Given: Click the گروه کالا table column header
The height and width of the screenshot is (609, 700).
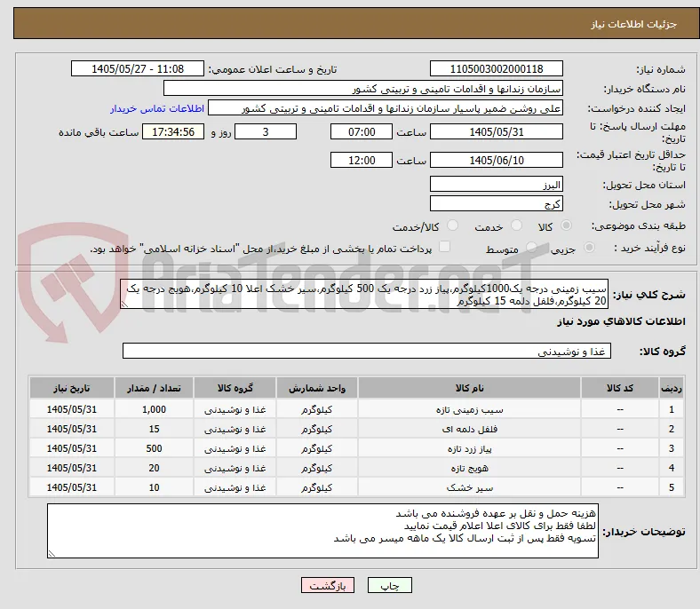Looking at the screenshot, I should coord(235,388).
